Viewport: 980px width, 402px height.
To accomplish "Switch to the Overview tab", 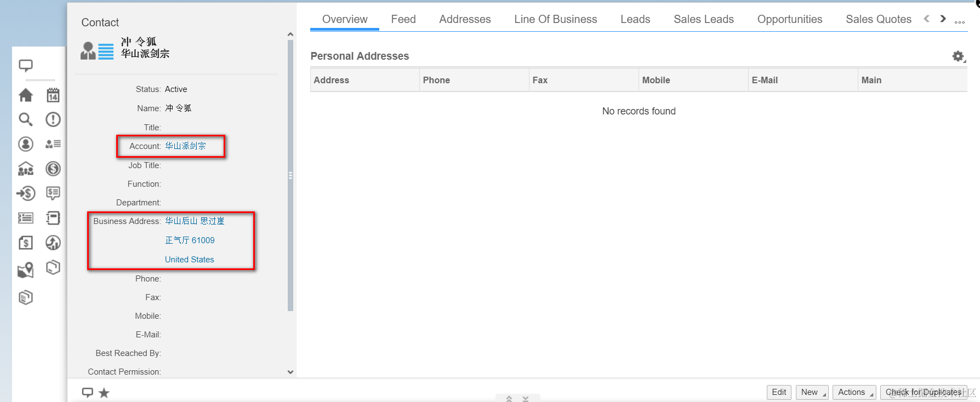I will click(345, 19).
